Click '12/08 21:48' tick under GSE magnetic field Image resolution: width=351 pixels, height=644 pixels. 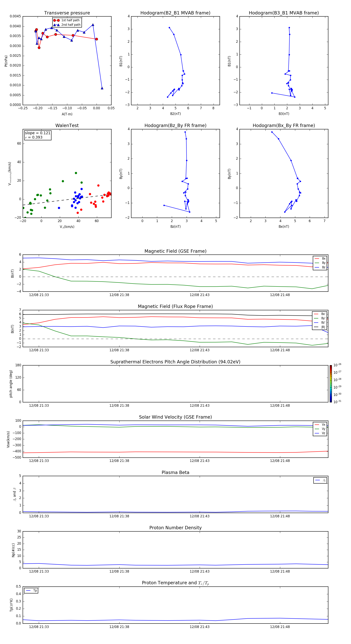point(280,295)
